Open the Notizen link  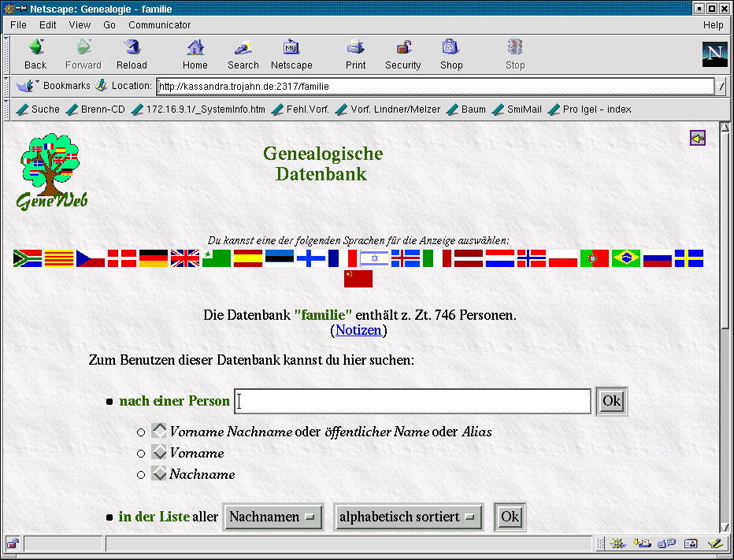tap(358, 330)
